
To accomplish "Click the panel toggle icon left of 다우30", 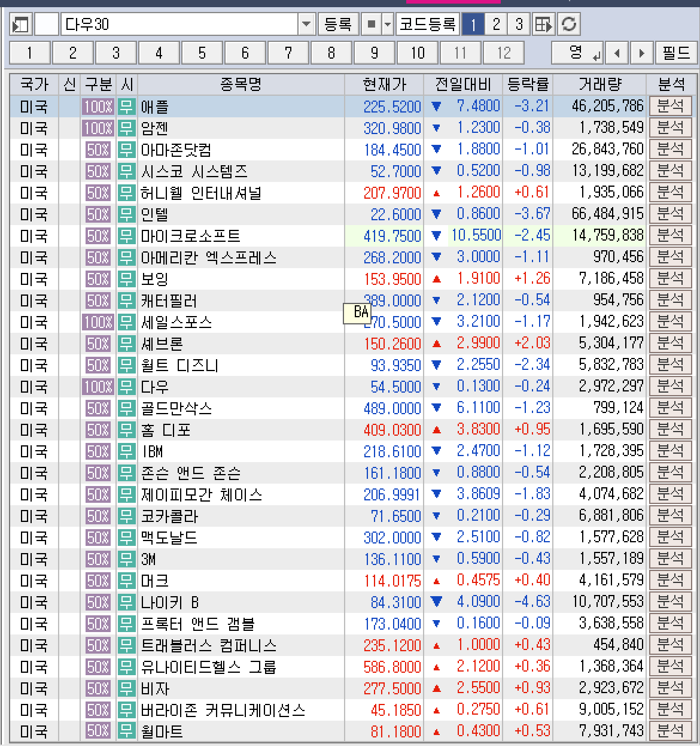I will click(x=21, y=25).
